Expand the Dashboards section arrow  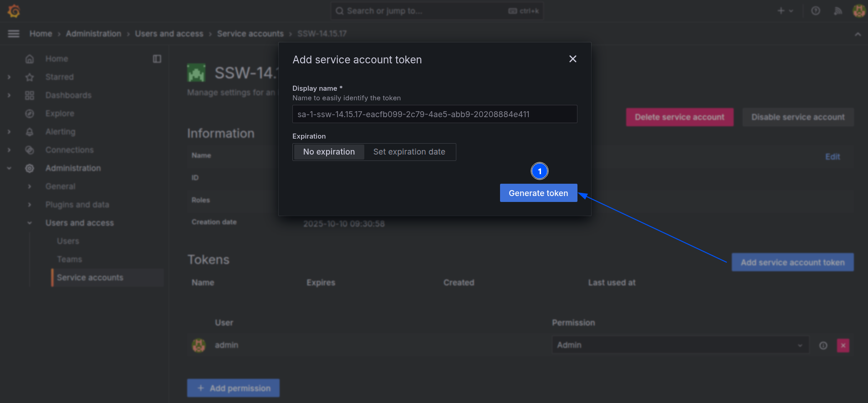9,95
